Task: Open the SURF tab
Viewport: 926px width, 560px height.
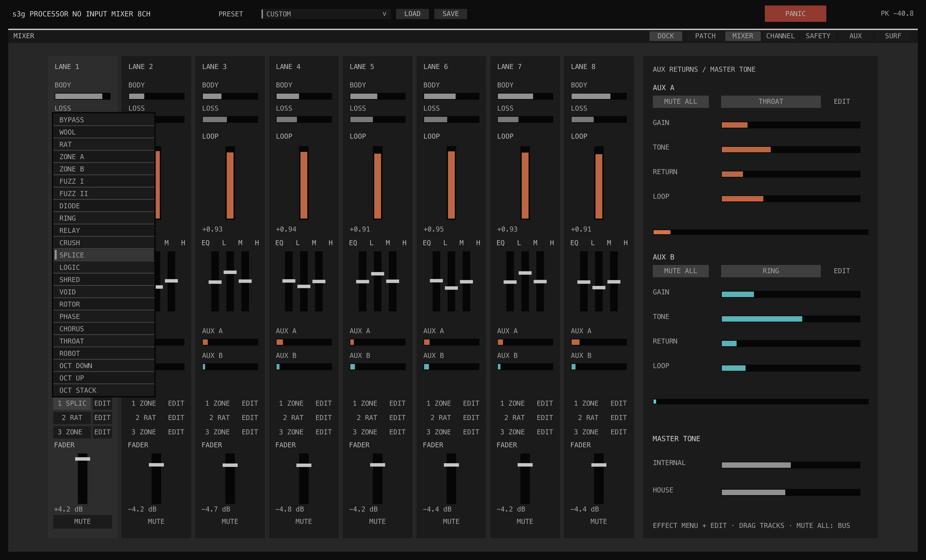Action: tap(893, 36)
